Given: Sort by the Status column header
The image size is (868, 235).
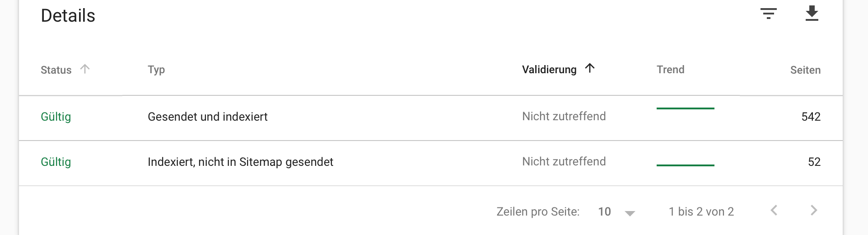Looking at the screenshot, I should pyautogui.click(x=56, y=70).
